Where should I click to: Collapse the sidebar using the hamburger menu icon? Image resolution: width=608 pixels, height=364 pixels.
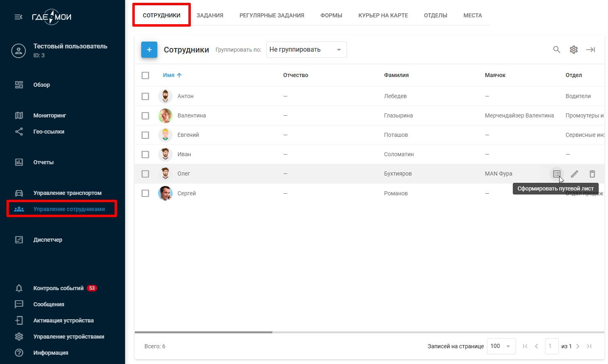(19, 17)
